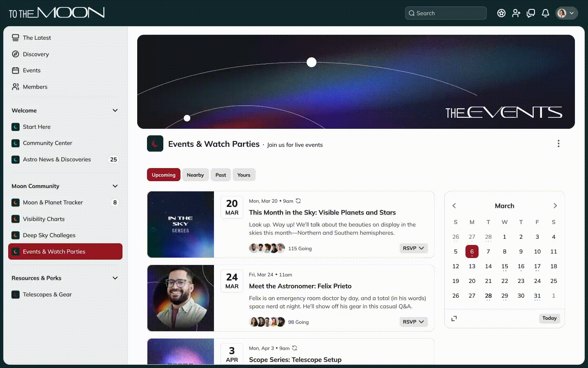Image resolution: width=588 pixels, height=368 pixels.
Task: Click the Visibility Charts icon
Action: point(16,219)
